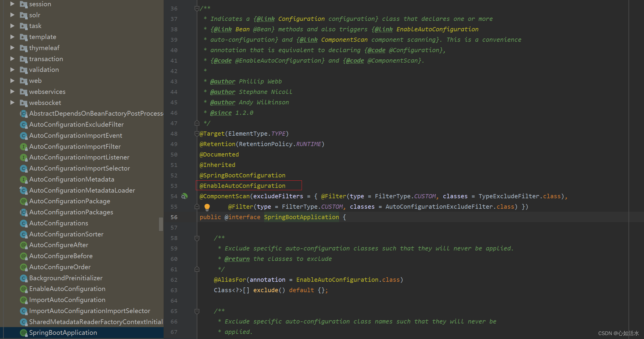Click the project panel vertical scrollbar thumb

pyautogui.click(x=161, y=224)
